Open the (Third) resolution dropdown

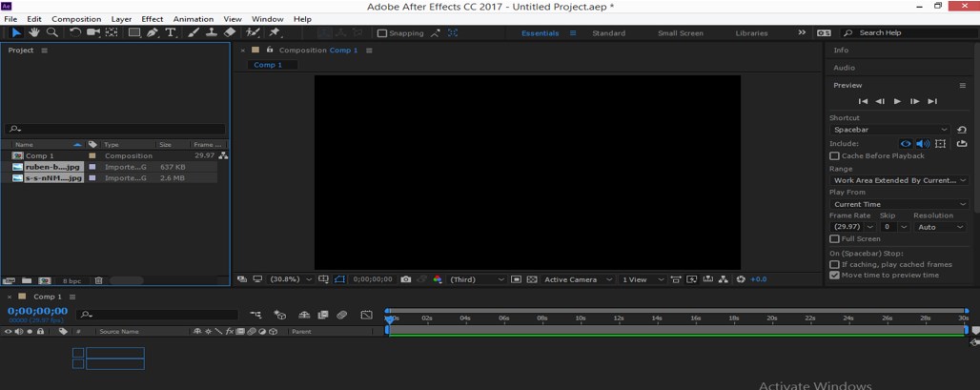point(477,279)
